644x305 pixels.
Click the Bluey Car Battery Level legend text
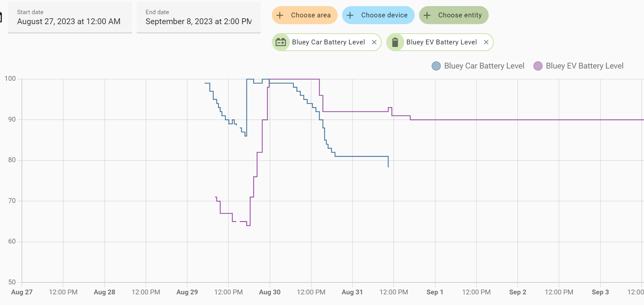484,66
